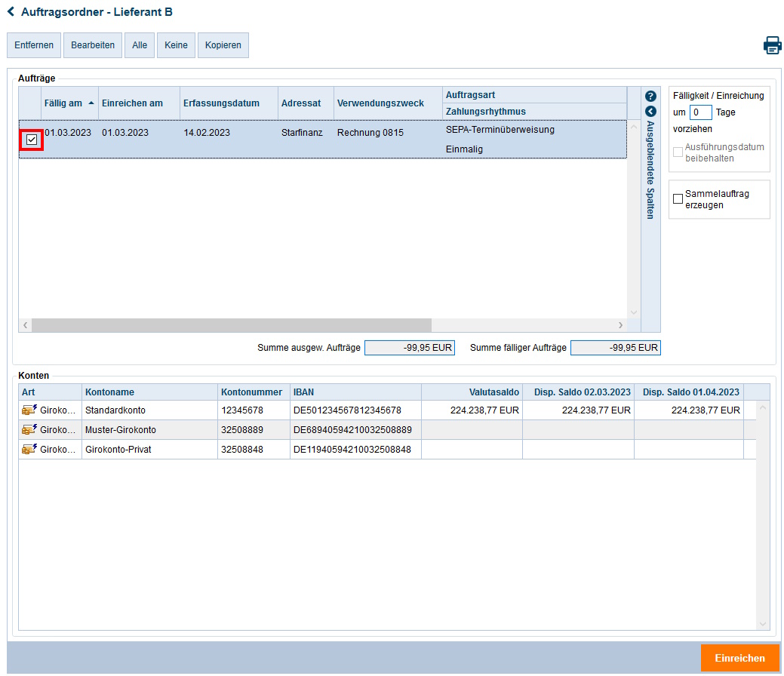
Task: Click the IBAN column header
Action: (x=356, y=392)
